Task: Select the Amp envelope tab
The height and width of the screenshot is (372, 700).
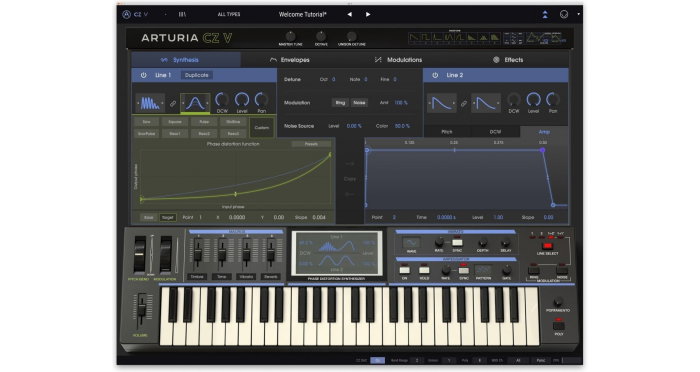Action: 544,132
